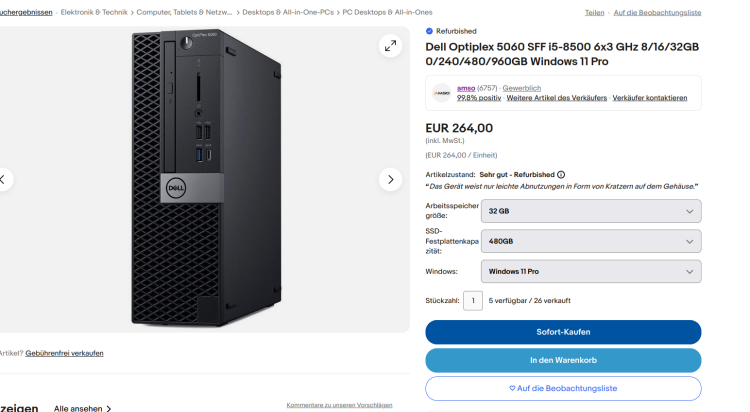Show next product image arrow
Image resolution: width=750 pixels, height=412 pixels.
click(390, 179)
